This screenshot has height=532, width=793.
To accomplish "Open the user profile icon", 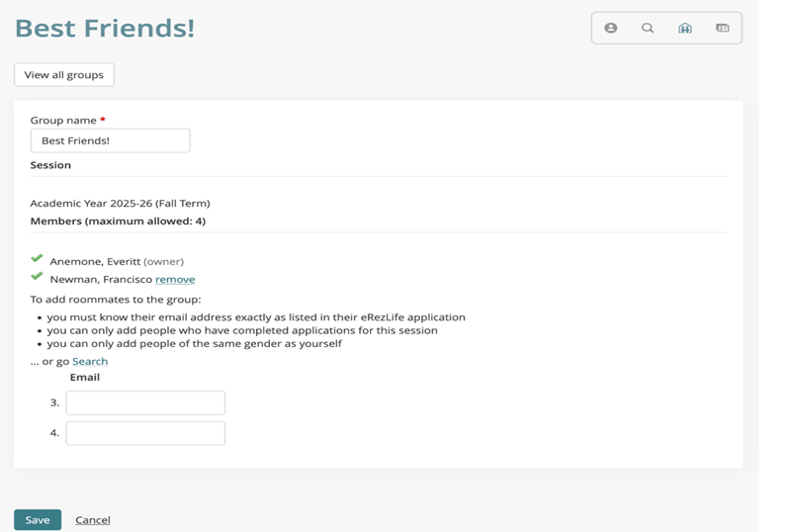I will coord(611,28).
